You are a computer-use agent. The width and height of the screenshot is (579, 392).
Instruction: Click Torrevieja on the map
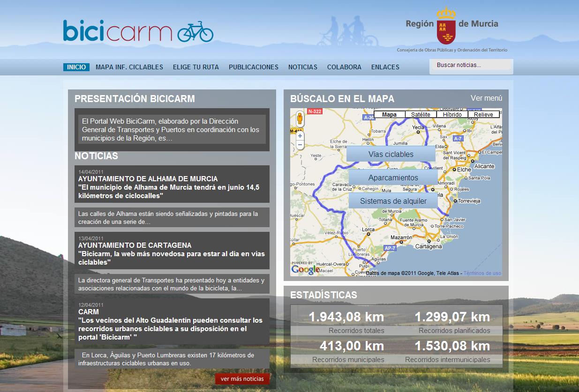[469, 201]
